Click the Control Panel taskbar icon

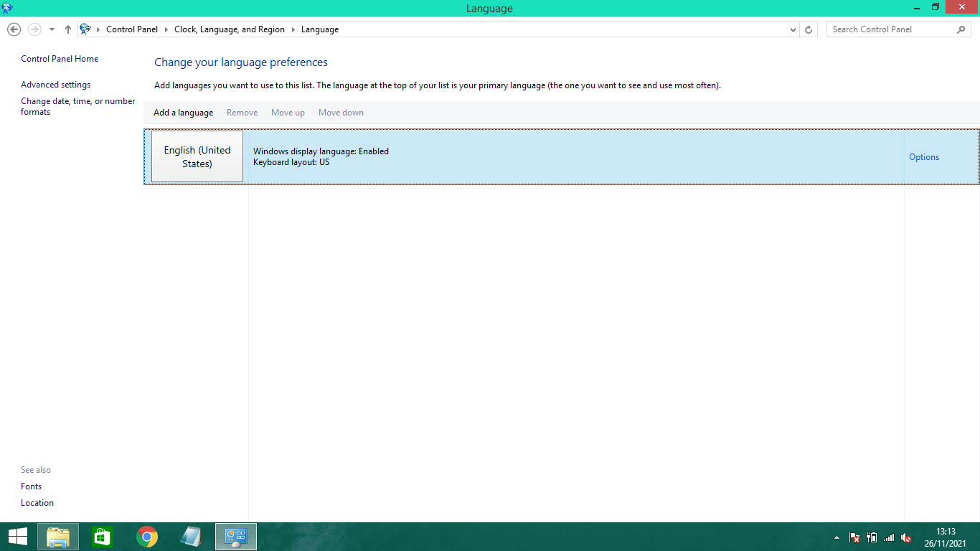point(236,537)
